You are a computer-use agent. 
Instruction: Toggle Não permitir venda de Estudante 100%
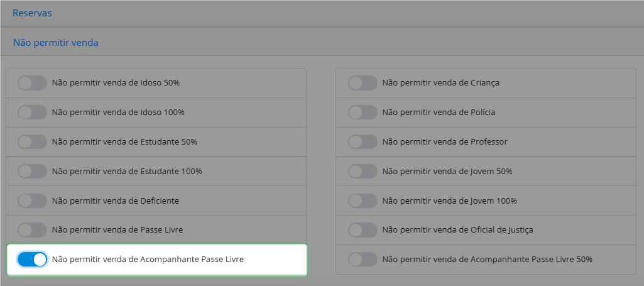click(x=32, y=172)
